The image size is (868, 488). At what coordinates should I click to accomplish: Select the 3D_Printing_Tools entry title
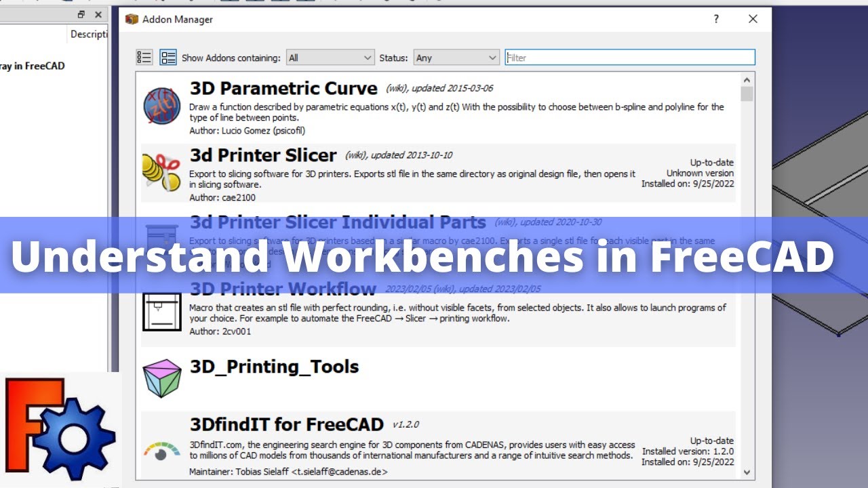(x=275, y=367)
